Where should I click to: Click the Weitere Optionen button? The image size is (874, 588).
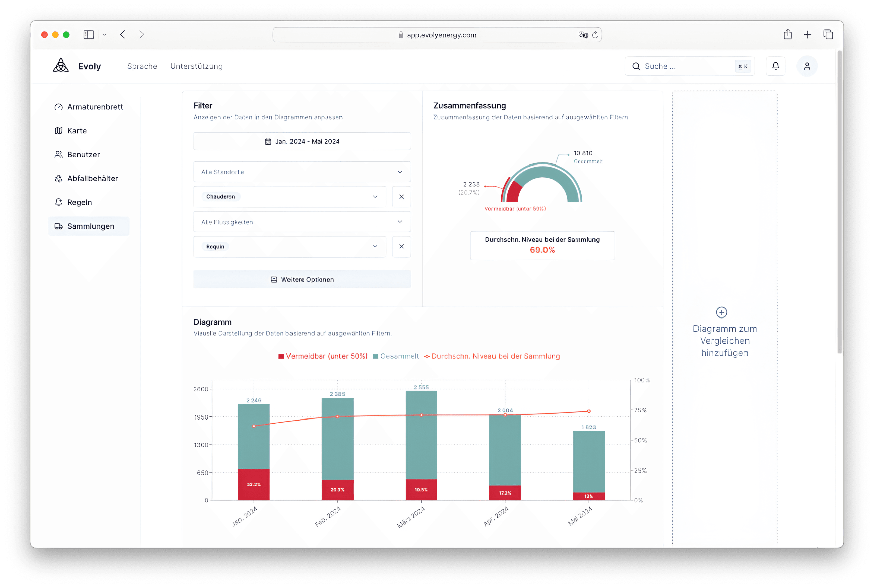[x=302, y=279]
